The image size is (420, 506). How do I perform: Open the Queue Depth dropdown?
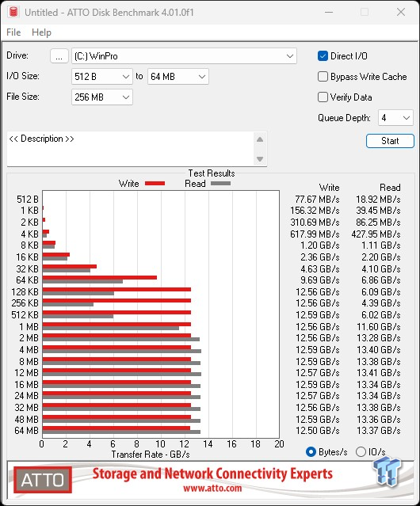pyautogui.click(x=395, y=118)
